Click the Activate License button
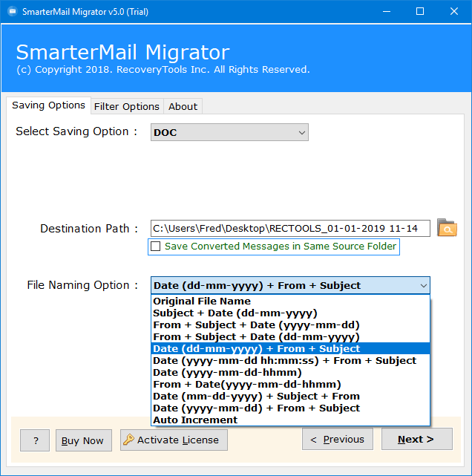 pyautogui.click(x=174, y=440)
